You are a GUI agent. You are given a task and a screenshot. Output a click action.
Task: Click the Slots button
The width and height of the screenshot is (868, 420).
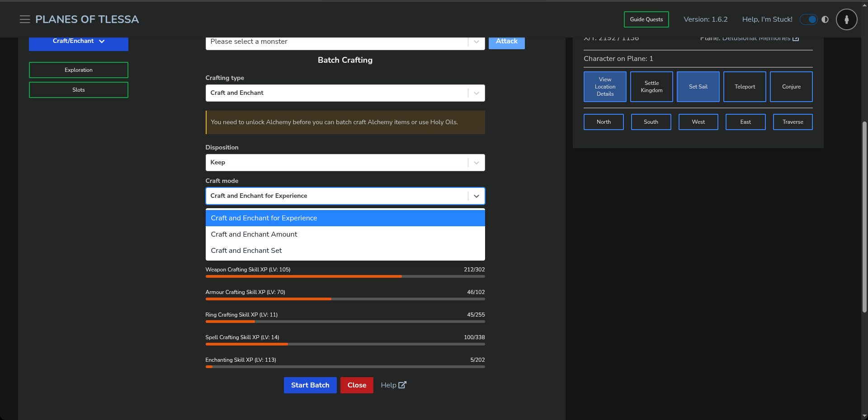[x=79, y=90]
